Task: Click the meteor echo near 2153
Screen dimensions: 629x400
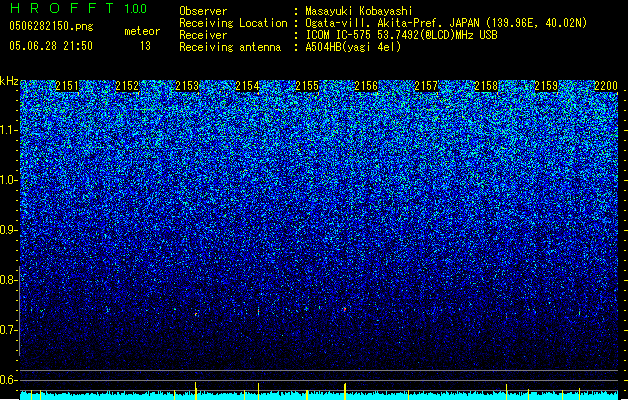Action: [196, 314]
